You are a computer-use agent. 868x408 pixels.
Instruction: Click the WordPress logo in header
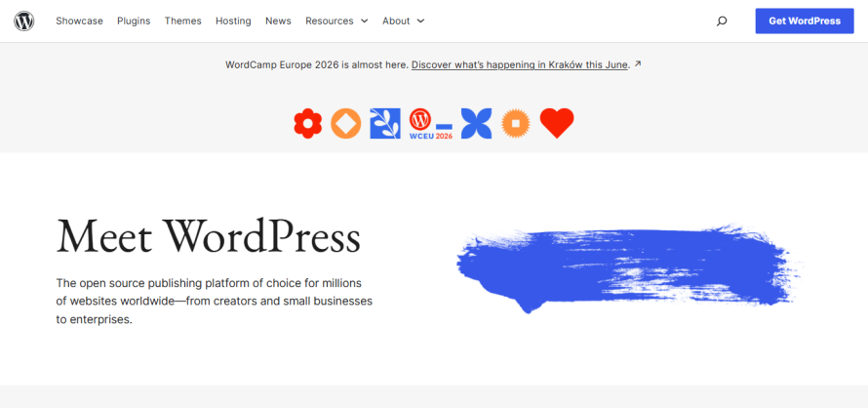[x=23, y=21]
